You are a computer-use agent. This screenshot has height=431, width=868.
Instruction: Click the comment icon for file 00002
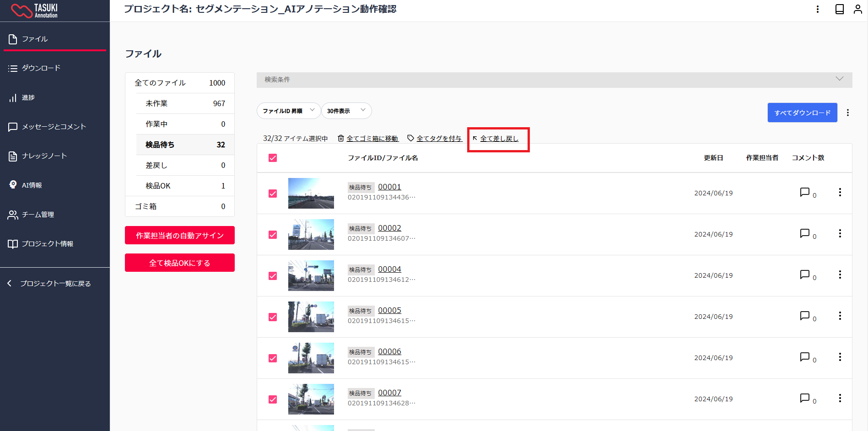(x=805, y=233)
